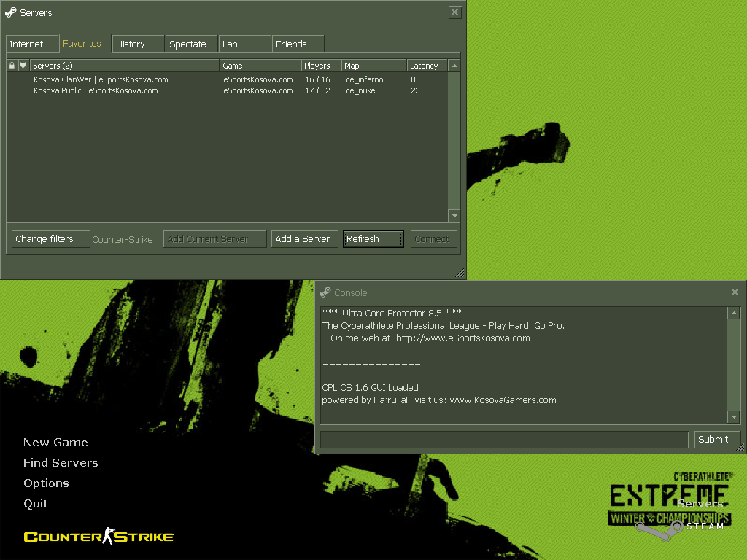
Task: Open the History tab
Action: click(x=138, y=44)
